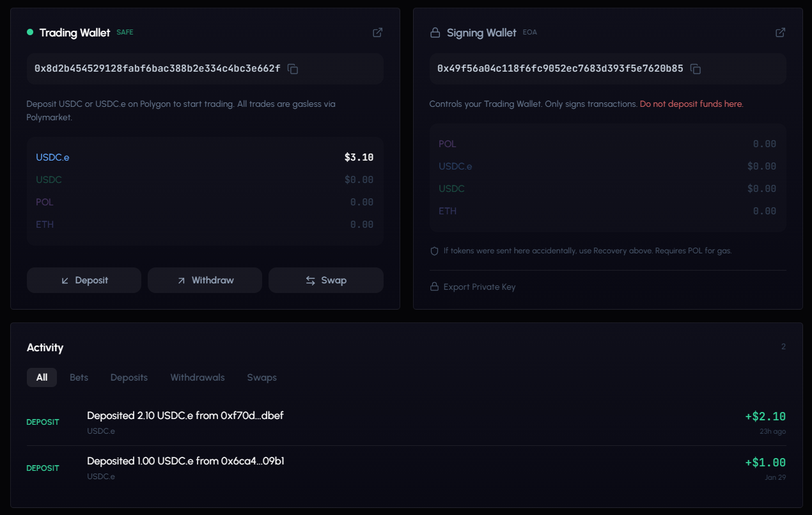Switch to the Withdrawals activity tab

coord(197,377)
